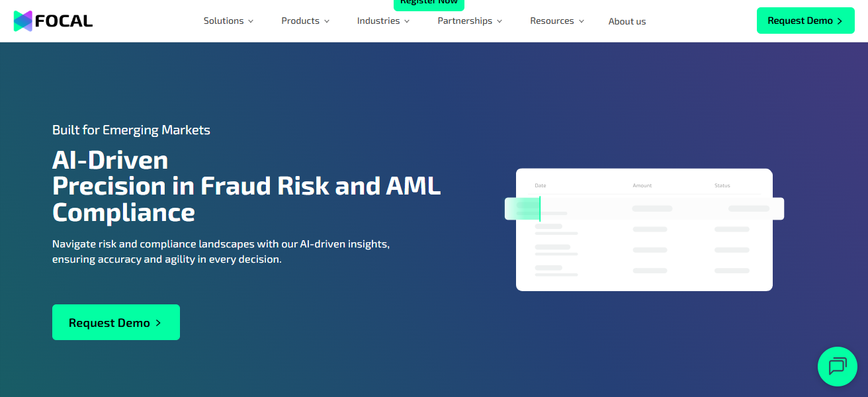Click the FOCAL wordmark text in header
Viewport: 868px width, 397px height.
64,21
